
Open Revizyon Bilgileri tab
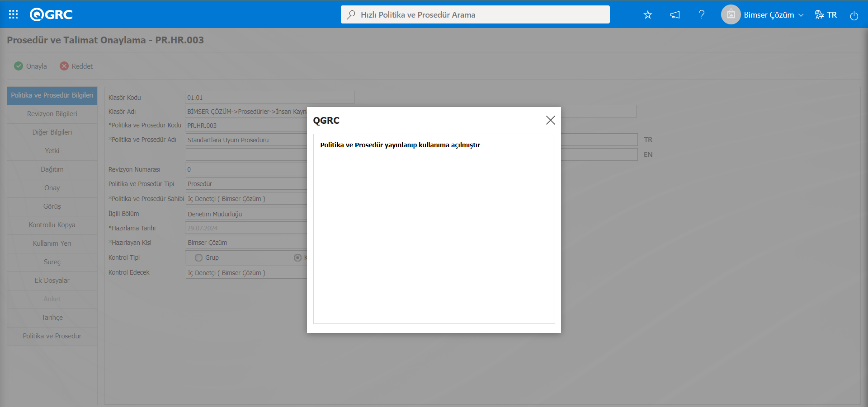52,114
